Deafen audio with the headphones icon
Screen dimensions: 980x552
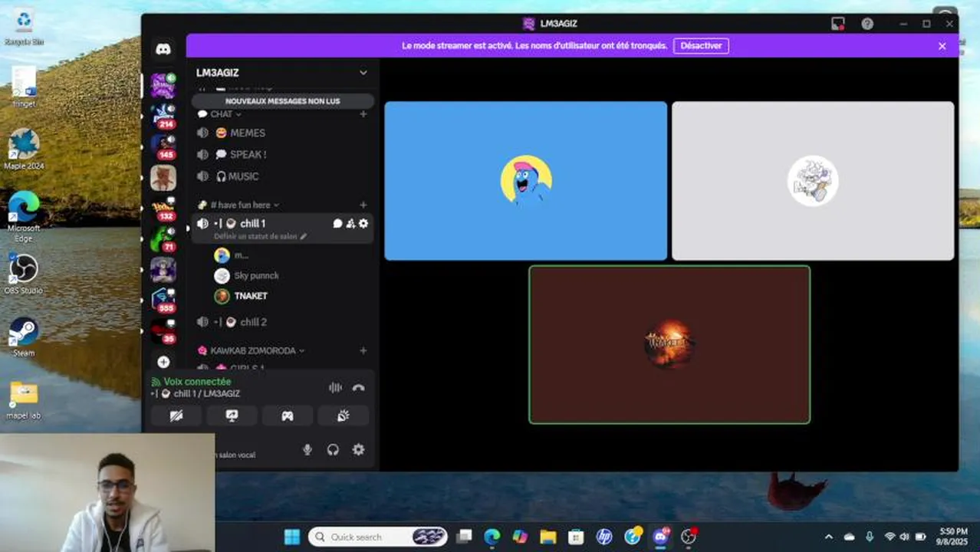[x=333, y=450]
